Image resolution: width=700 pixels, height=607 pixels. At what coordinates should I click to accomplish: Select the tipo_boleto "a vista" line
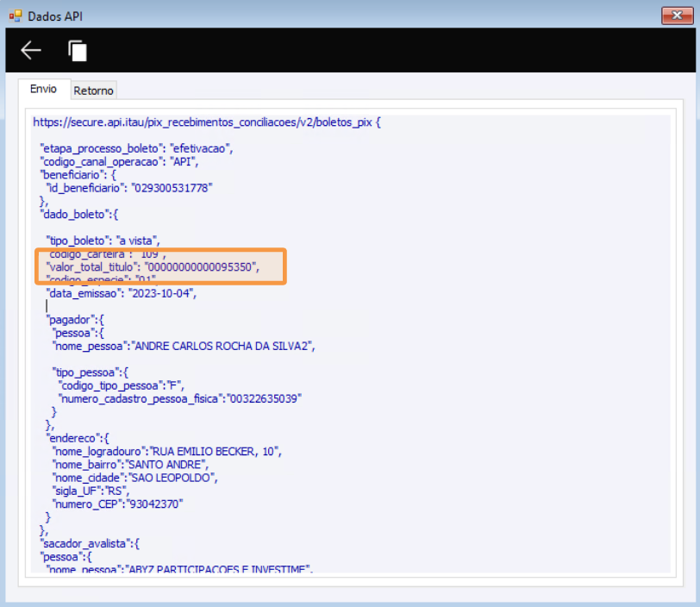click(x=103, y=241)
